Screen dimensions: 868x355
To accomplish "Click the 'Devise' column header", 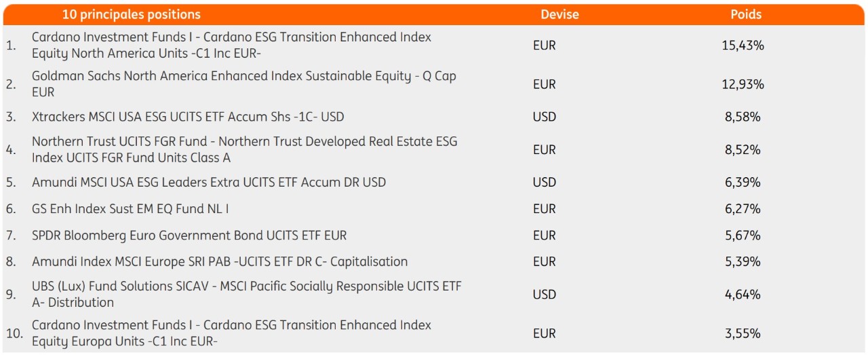I will coord(559,14).
